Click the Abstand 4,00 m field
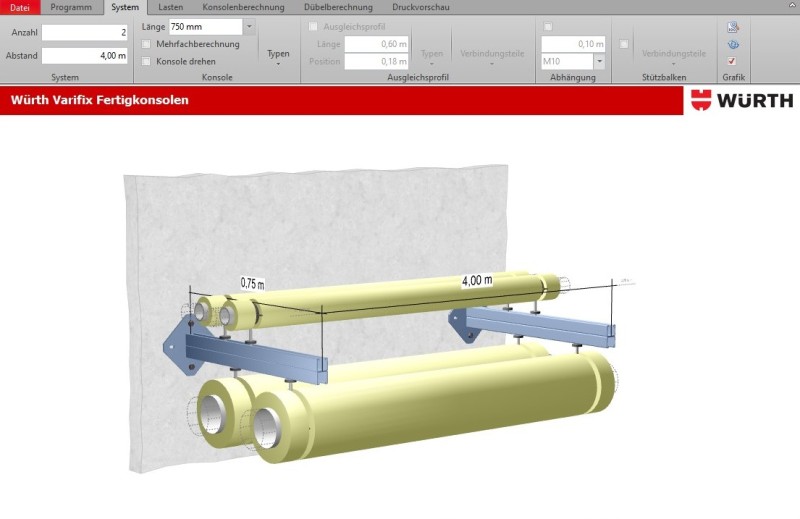The height and width of the screenshot is (519, 800). point(84,56)
